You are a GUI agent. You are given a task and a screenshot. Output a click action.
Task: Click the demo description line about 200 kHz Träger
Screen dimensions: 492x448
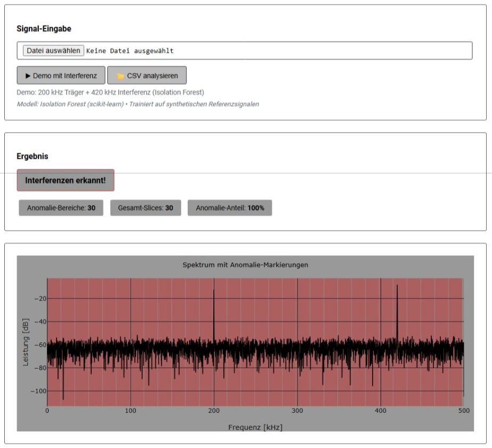tap(110, 92)
